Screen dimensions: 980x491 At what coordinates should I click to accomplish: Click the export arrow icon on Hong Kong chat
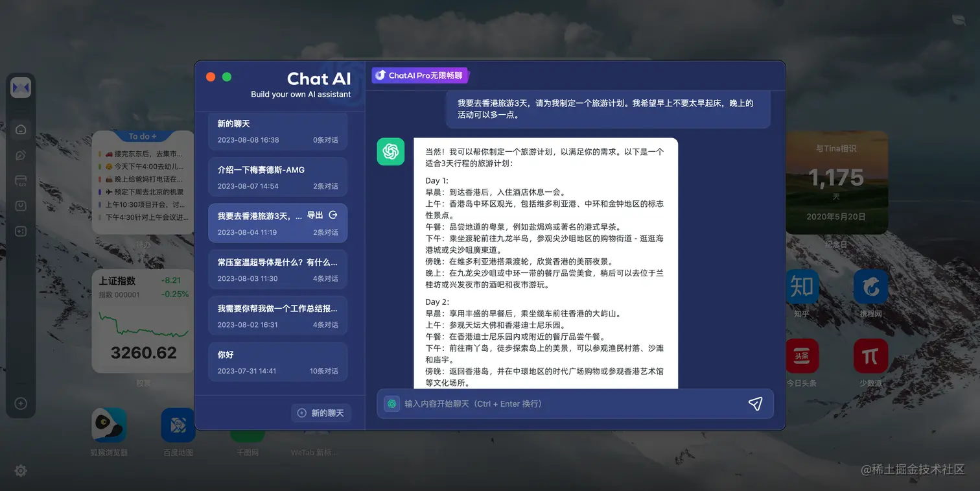(x=333, y=215)
